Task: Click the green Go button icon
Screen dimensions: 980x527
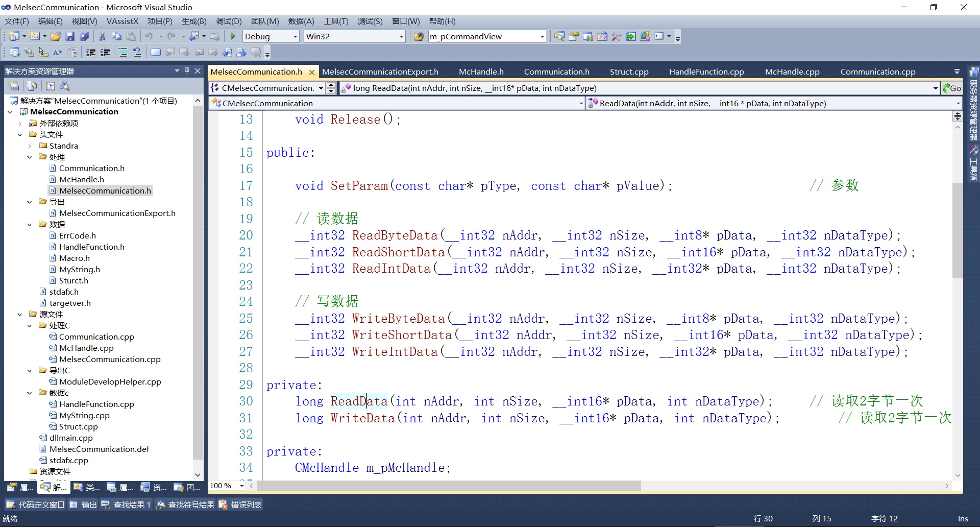Action: click(952, 88)
